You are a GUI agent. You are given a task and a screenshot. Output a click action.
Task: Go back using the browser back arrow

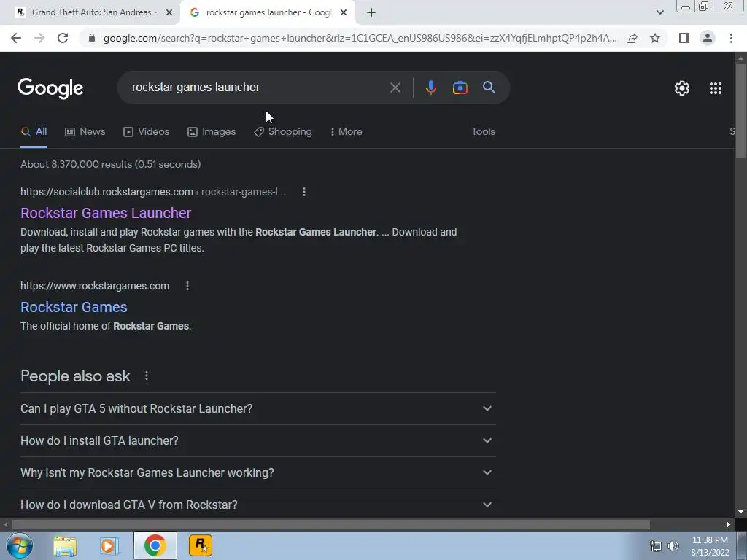tap(16, 38)
